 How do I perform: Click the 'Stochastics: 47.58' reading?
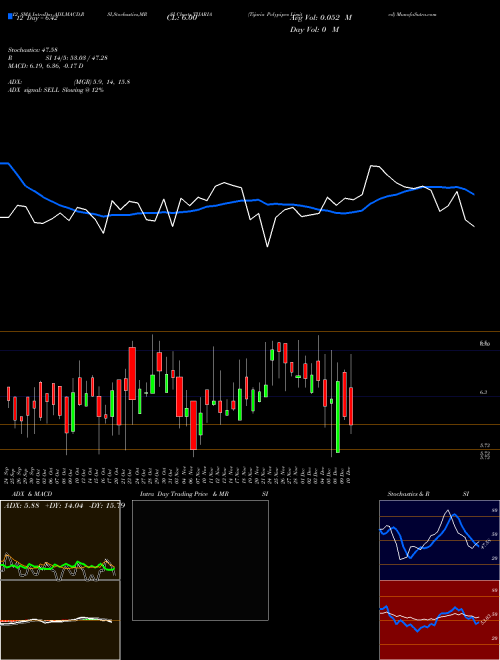click(32, 50)
